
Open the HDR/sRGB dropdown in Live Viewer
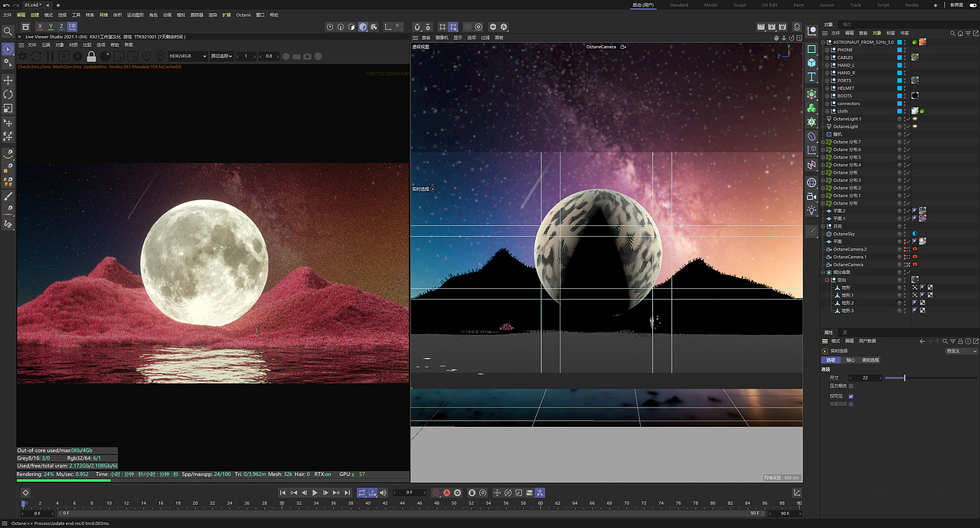point(188,56)
